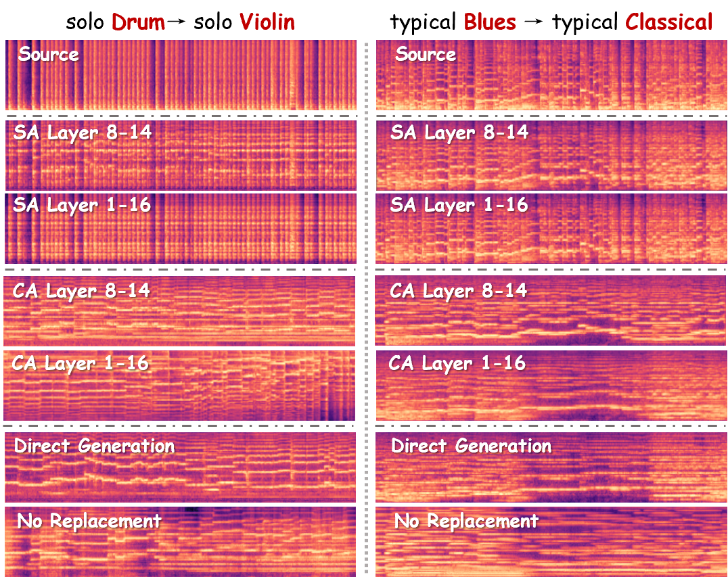Screen dimensions: 728x577
Task: Click the "Source" label on the right panel
Action: coord(426,54)
